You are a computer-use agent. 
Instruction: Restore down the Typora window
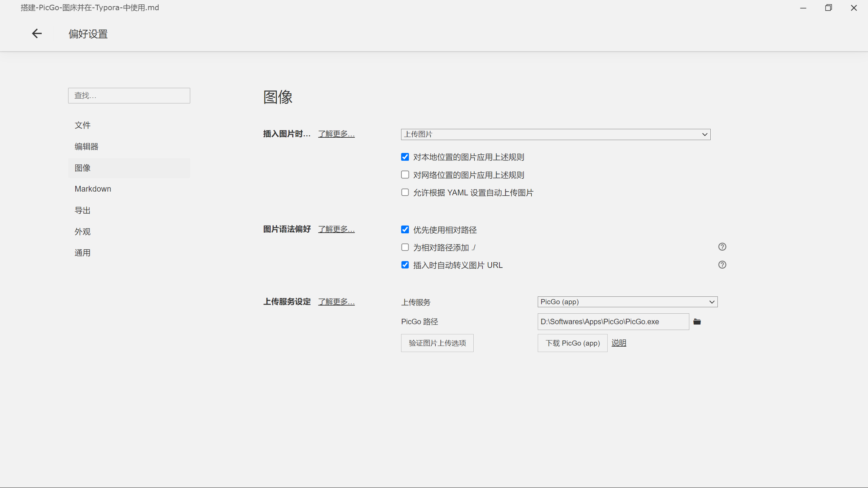point(828,8)
